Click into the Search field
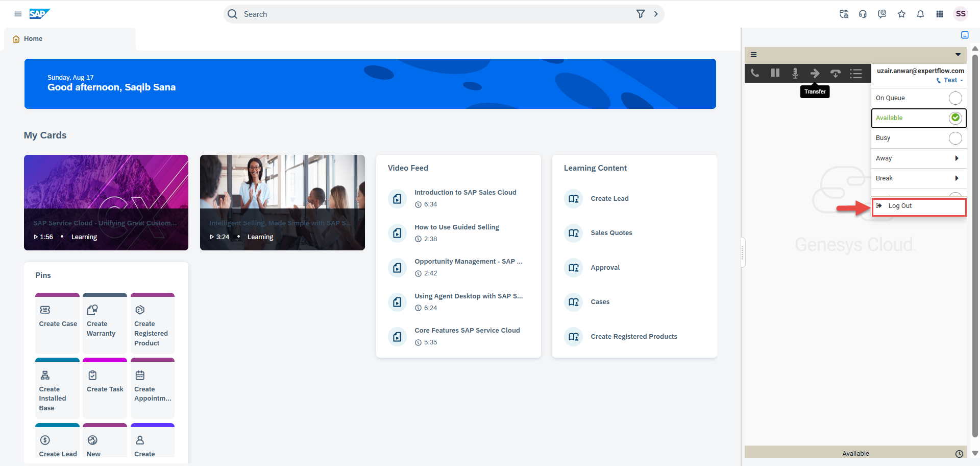 434,14
